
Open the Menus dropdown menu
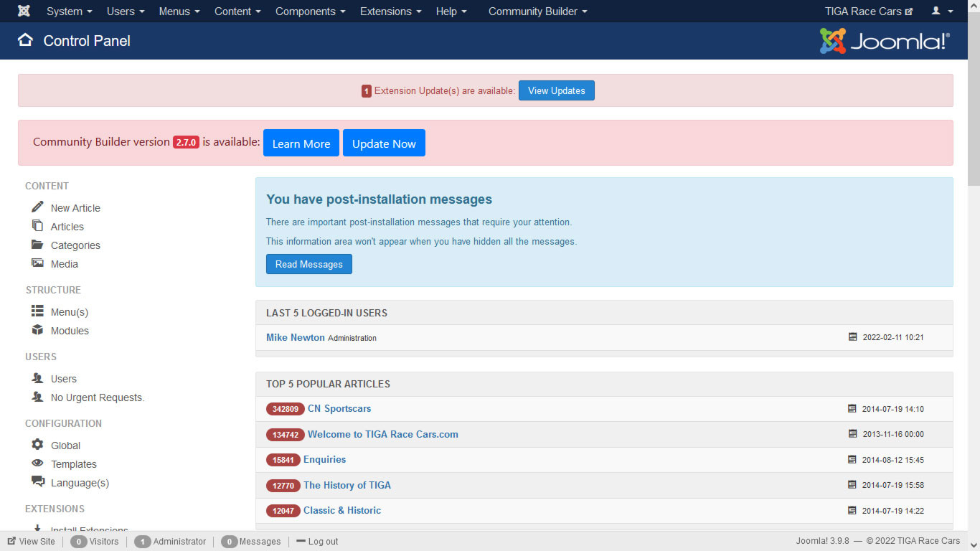click(x=179, y=11)
